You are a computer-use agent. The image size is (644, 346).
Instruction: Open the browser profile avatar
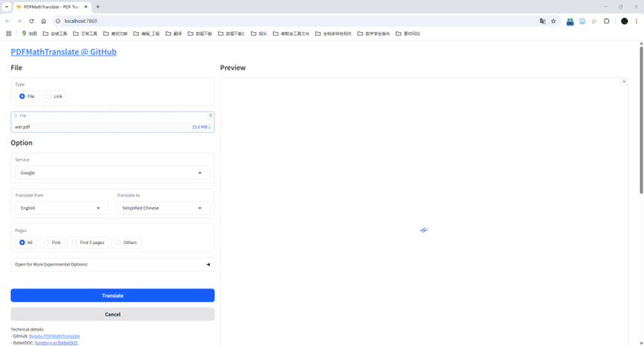(625, 21)
